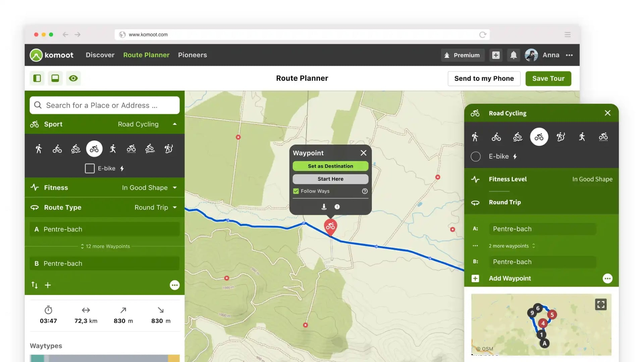
Task: Click the street view figure icon in Waypoint popup
Action: coord(324,207)
